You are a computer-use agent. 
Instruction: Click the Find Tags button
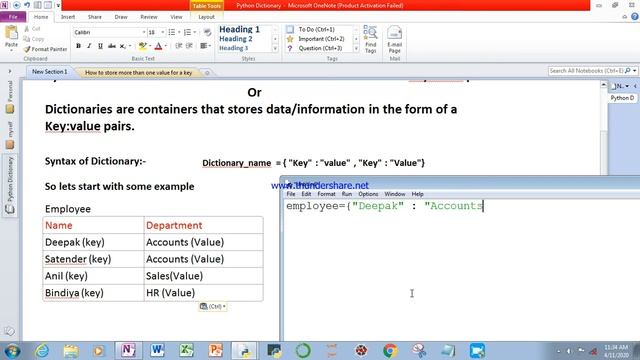point(370,40)
